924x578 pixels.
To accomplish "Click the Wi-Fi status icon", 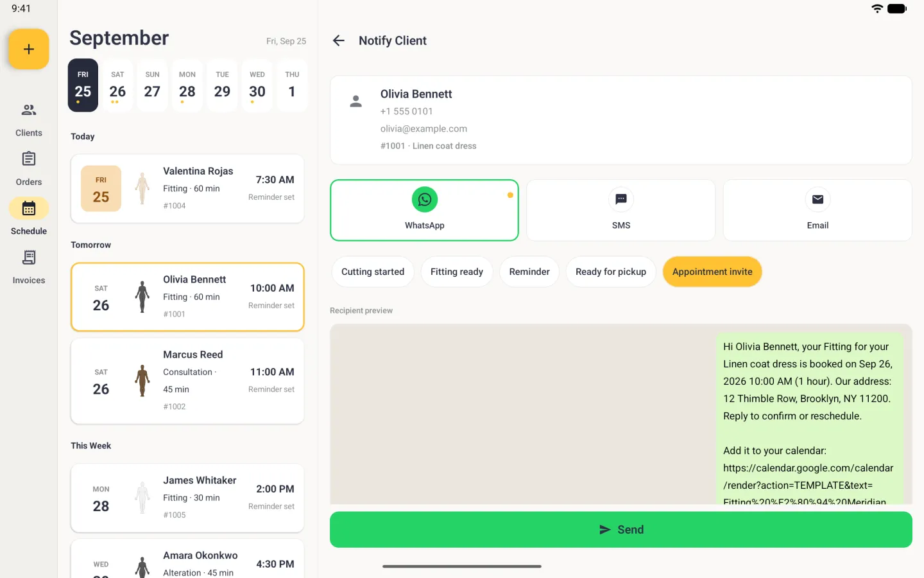I will click(x=877, y=8).
